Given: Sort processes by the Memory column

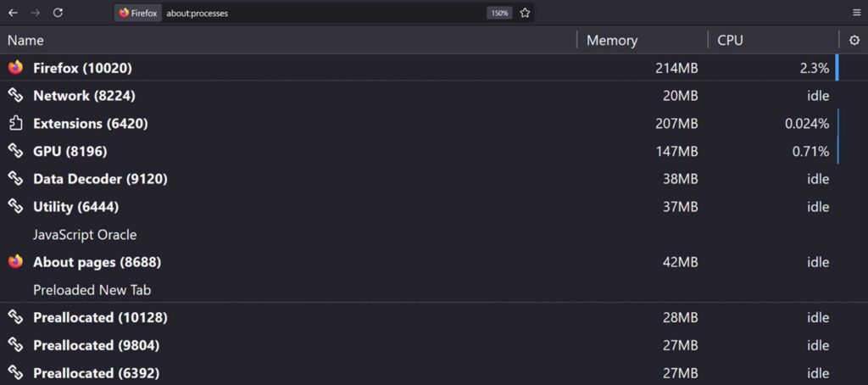Looking at the screenshot, I should (x=611, y=40).
